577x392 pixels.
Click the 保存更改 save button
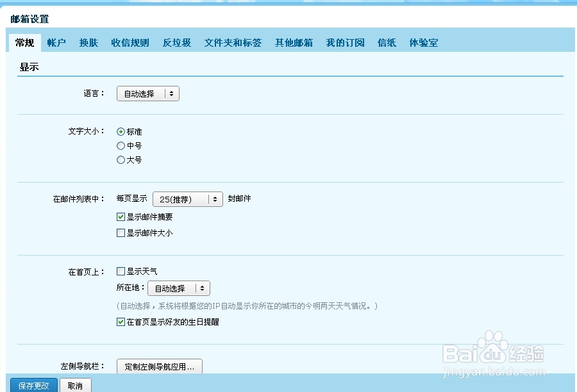pyautogui.click(x=33, y=386)
